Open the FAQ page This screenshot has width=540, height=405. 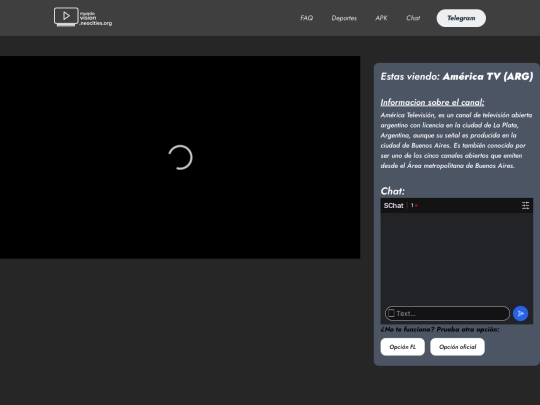point(307,18)
